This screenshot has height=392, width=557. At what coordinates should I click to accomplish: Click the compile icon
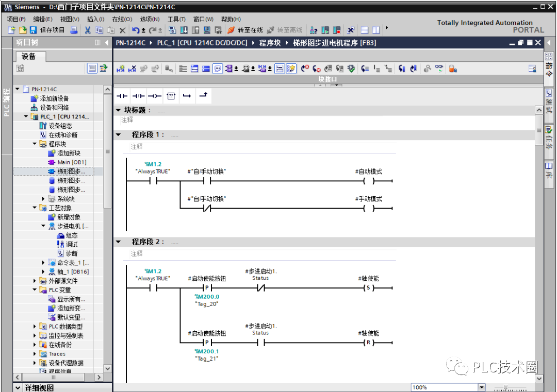(172, 30)
